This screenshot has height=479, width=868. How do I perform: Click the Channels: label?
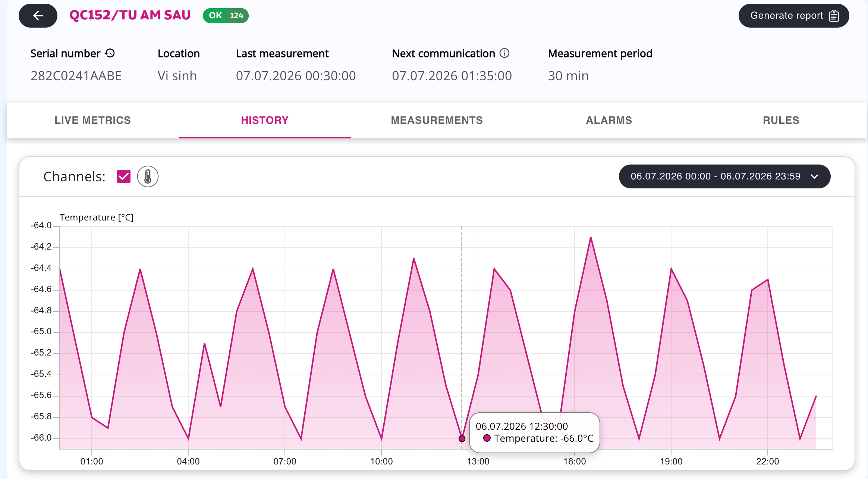[x=75, y=176]
